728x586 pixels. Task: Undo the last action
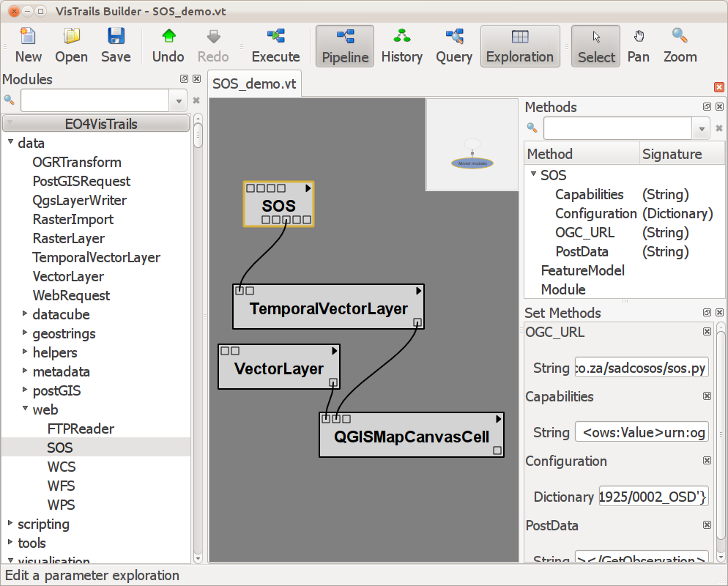pos(168,45)
